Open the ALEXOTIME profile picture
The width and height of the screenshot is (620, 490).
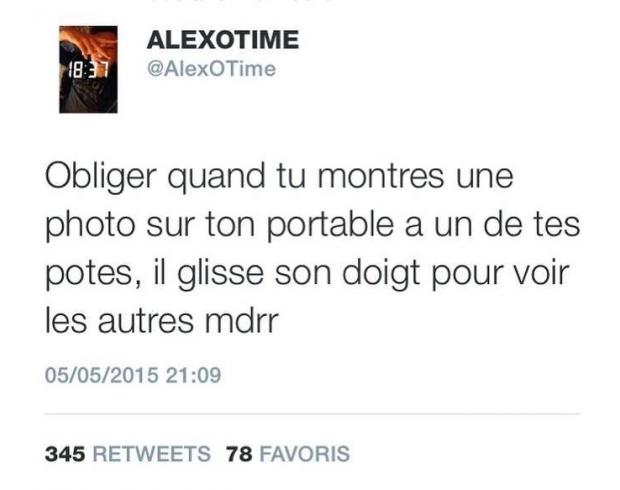tap(88, 69)
